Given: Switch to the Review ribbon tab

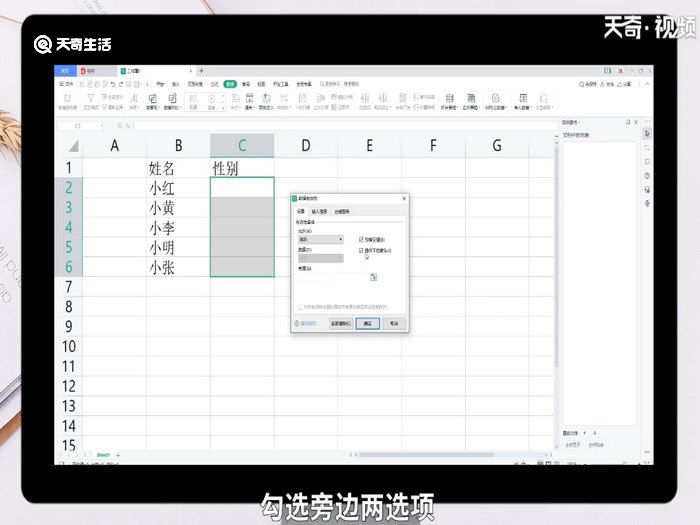Looking at the screenshot, I should [246, 84].
